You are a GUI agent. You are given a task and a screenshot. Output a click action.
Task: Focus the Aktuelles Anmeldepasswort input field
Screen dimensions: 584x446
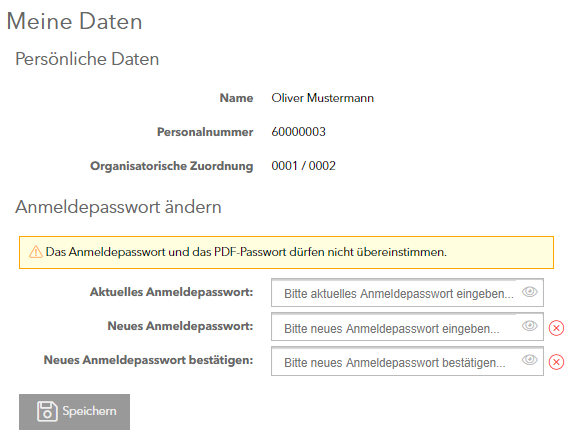pyautogui.click(x=407, y=292)
